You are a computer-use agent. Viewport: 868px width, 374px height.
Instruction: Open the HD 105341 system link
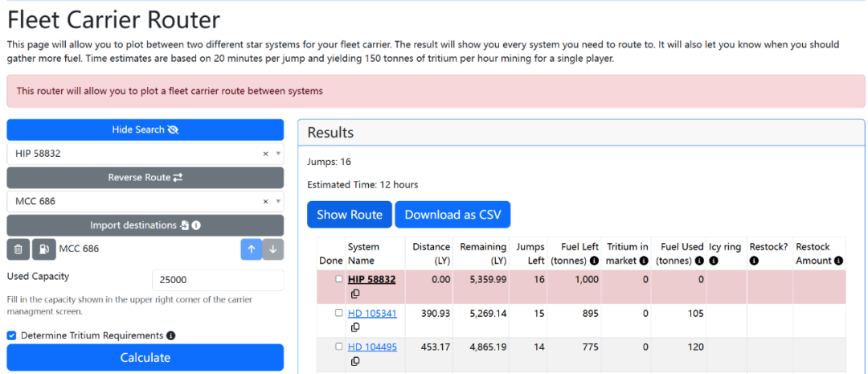[x=372, y=314]
